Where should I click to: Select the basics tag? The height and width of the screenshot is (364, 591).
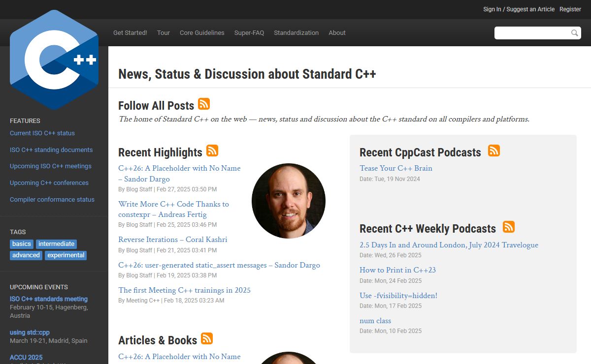22,244
